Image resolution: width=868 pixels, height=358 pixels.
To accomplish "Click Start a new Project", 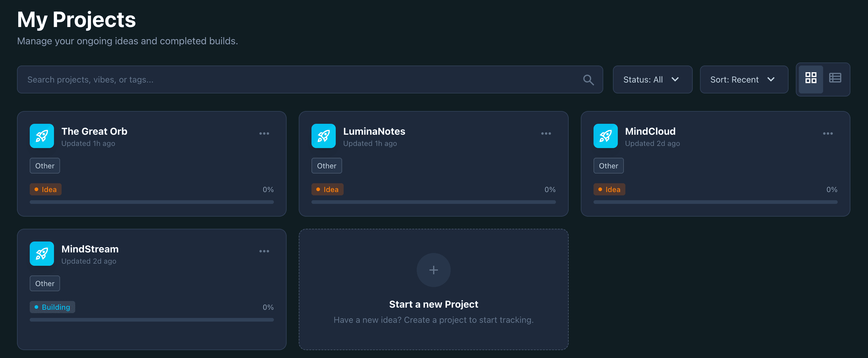I will tap(433, 304).
